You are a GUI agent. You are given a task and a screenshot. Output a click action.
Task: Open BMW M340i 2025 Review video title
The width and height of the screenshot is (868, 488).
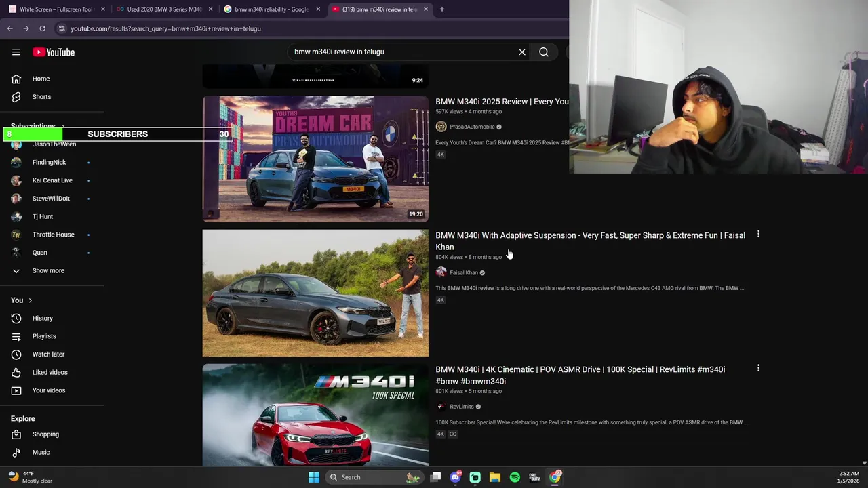click(x=502, y=102)
